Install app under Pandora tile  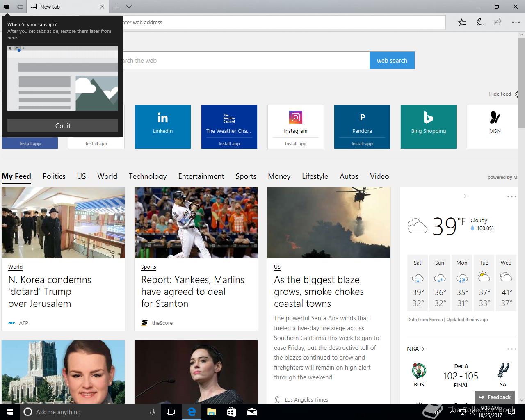(362, 144)
